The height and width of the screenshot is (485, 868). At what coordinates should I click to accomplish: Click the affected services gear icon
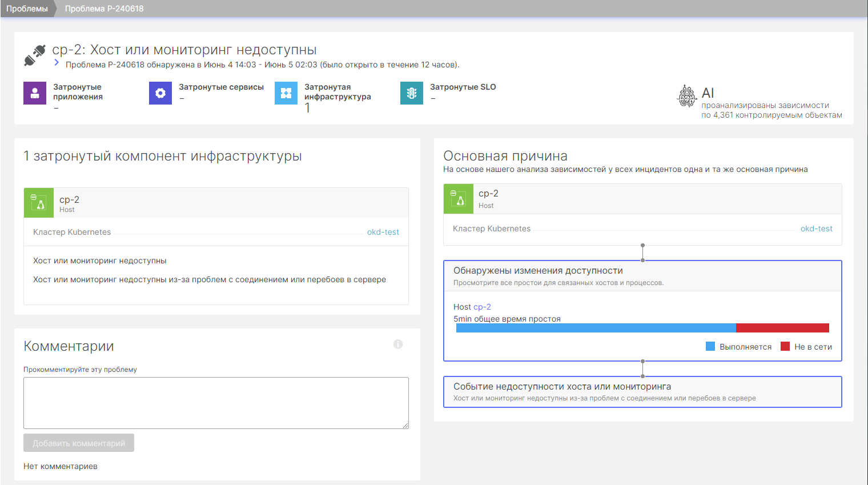160,93
